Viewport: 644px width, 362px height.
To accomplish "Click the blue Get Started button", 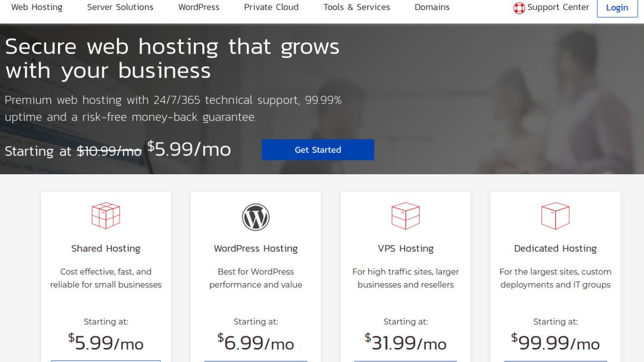I will tap(318, 150).
